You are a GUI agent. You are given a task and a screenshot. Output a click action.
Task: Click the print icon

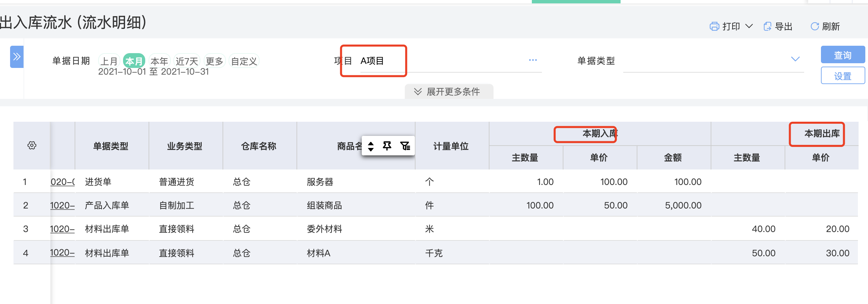714,27
